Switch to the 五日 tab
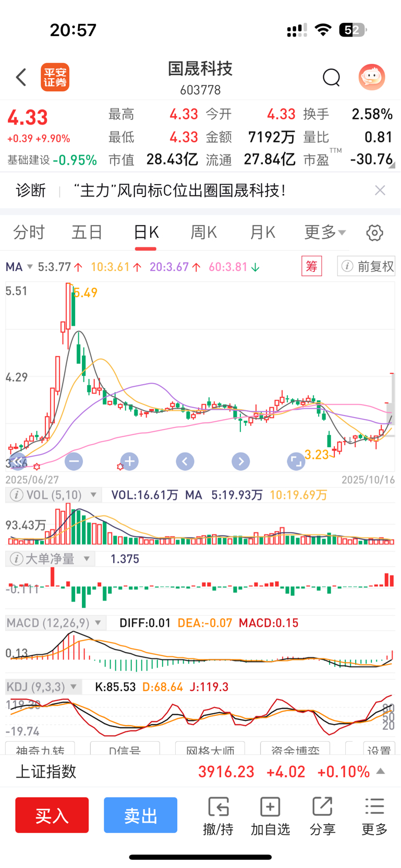Image resolution: width=401 pixels, height=868 pixels. [x=87, y=233]
